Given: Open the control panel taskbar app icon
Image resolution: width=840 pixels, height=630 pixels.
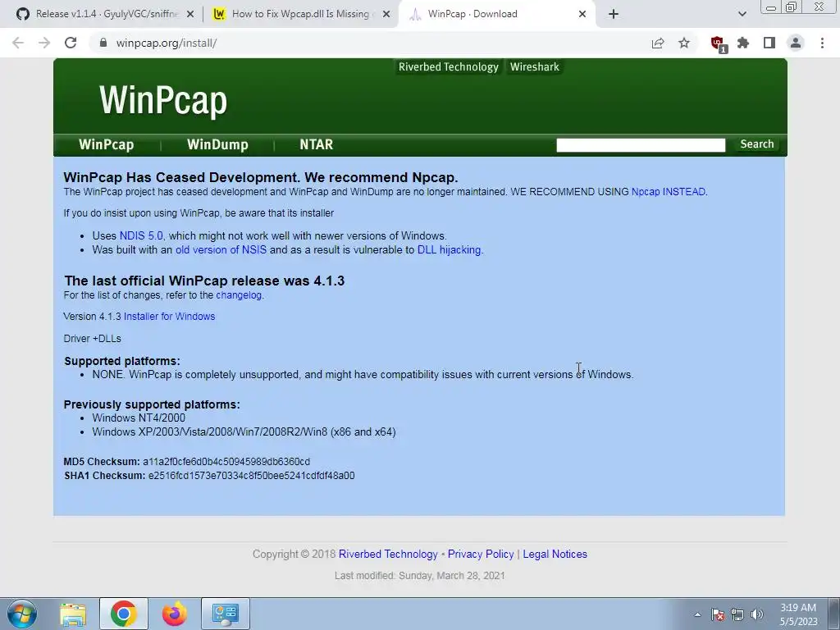Looking at the screenshot, I should pyautogui.click(x=225, y=614).
